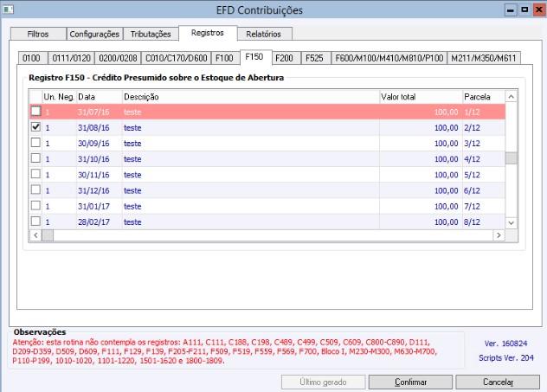Switch to the Filtros tab
Viewport: 547px width, 392px height.
click(38, 34)
